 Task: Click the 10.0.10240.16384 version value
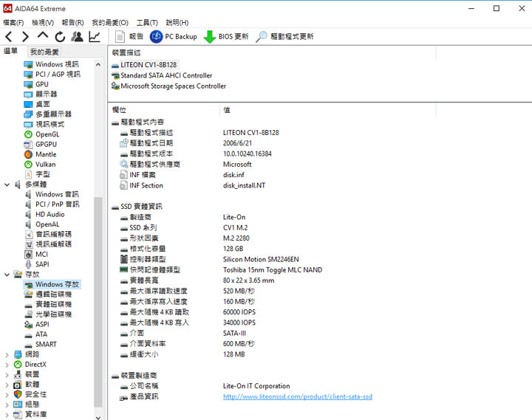coord(248,154)
